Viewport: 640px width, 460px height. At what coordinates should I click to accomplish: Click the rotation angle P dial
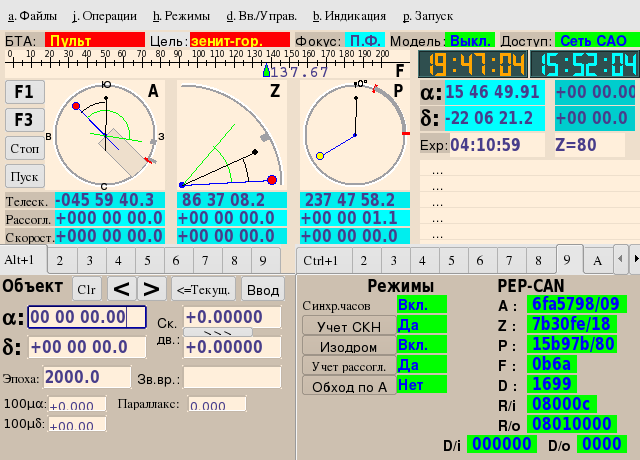click(354, 134)
